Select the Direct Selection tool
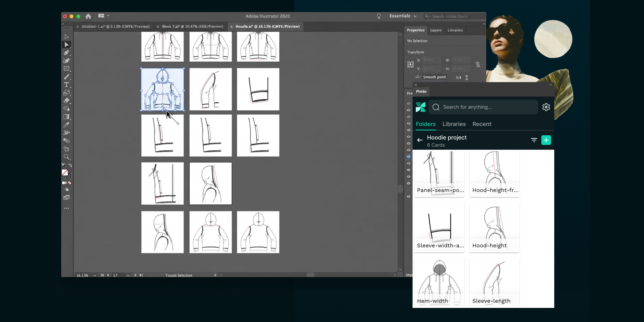The height and width of the screenshot is (322, 644). point(66,45)
